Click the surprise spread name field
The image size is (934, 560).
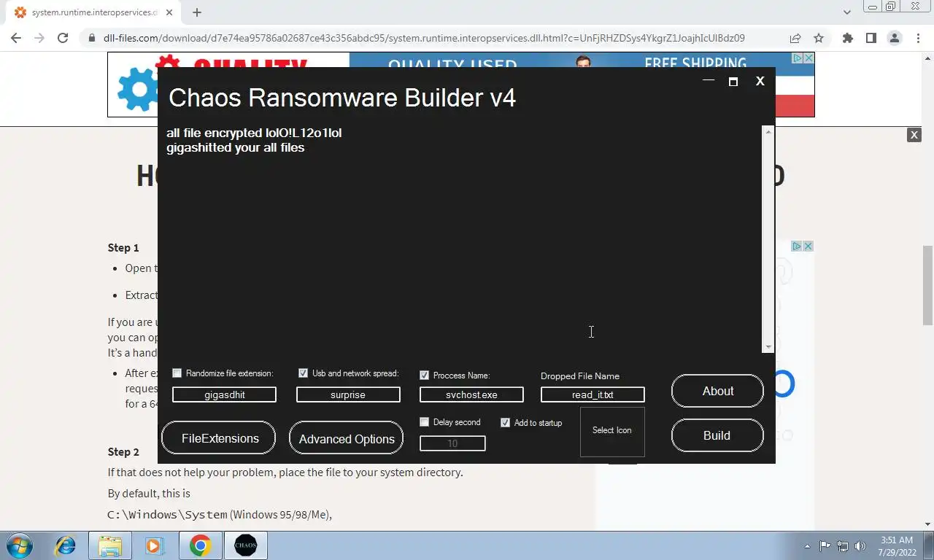click(x=348, y=394)
